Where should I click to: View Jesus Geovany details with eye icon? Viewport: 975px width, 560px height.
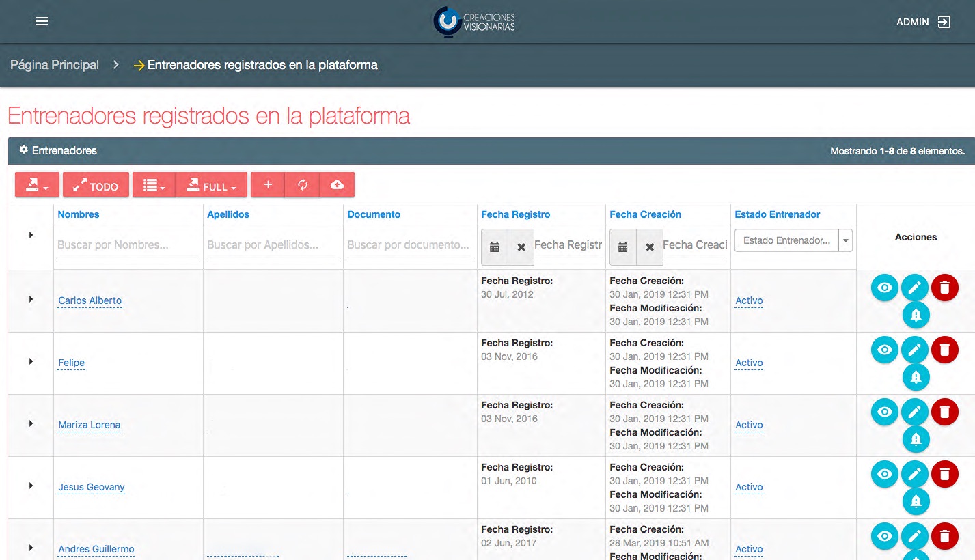click(x=885, y=474)
